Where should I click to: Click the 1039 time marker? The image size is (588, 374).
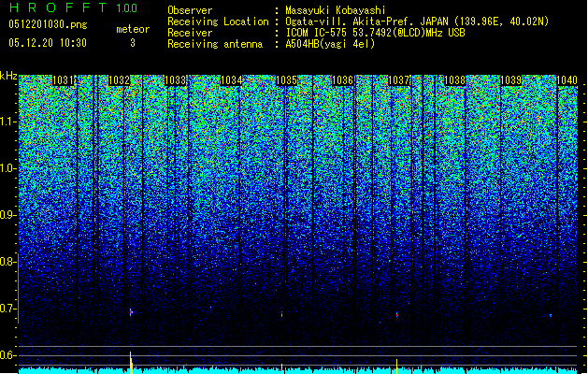click(511, 80)
